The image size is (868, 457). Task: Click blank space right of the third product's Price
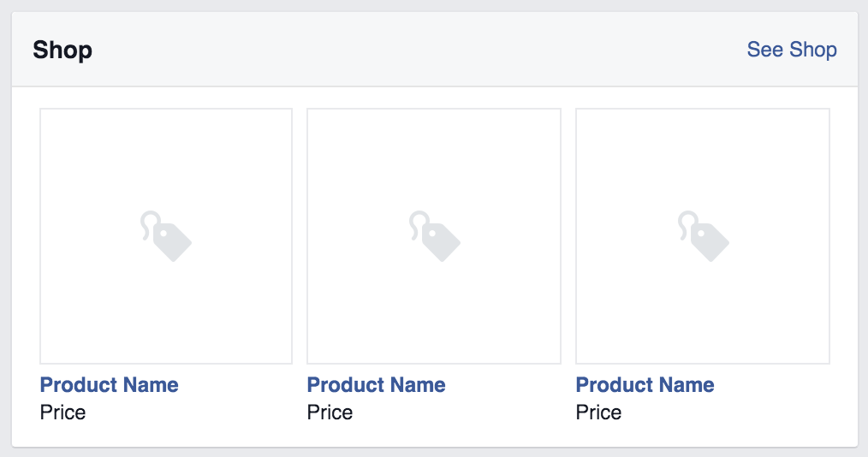[728, 412]
